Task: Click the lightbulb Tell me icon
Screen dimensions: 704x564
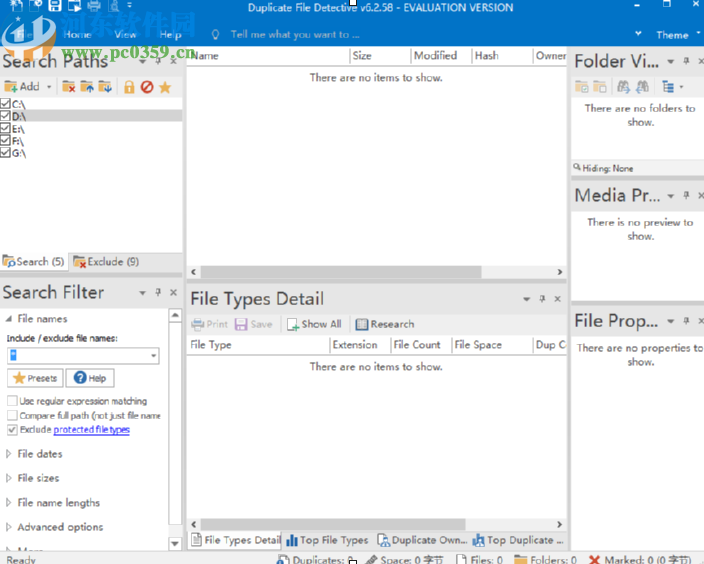Action: 216,35
